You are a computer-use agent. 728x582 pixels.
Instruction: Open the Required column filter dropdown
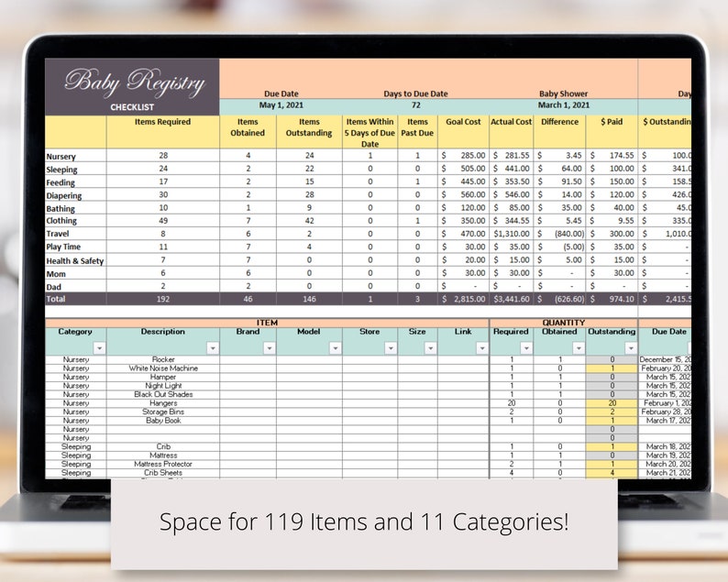pos(526,348)
